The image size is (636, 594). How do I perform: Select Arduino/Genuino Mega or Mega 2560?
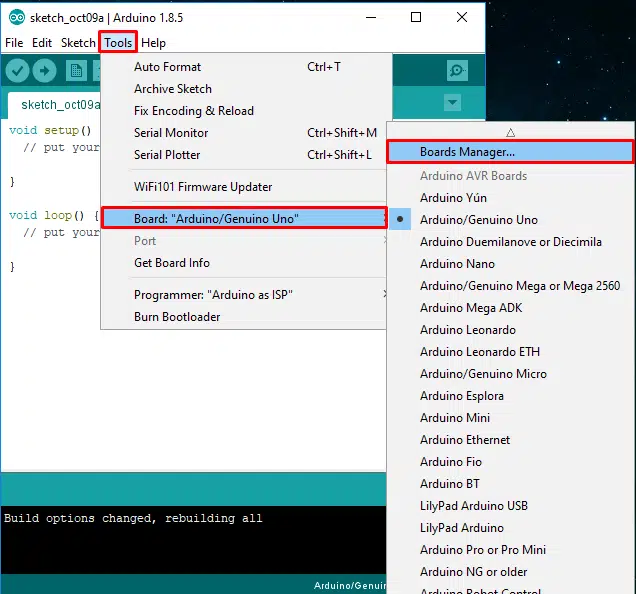pyautogui.click(x=511, y=286)
